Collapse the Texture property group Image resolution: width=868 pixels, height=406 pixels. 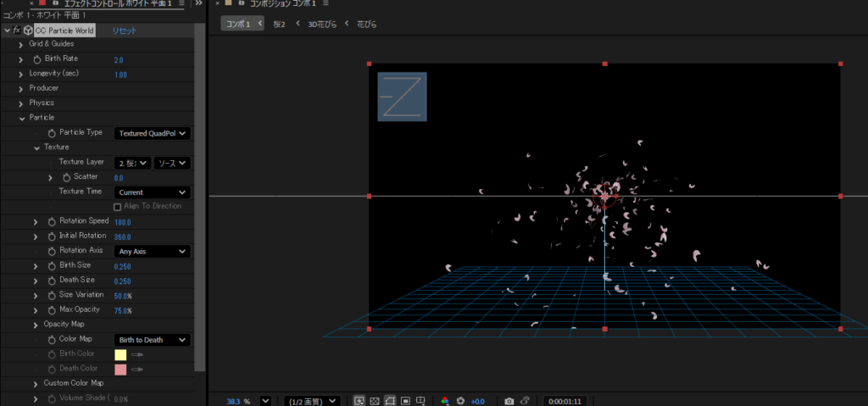click(x=36, y=147)
